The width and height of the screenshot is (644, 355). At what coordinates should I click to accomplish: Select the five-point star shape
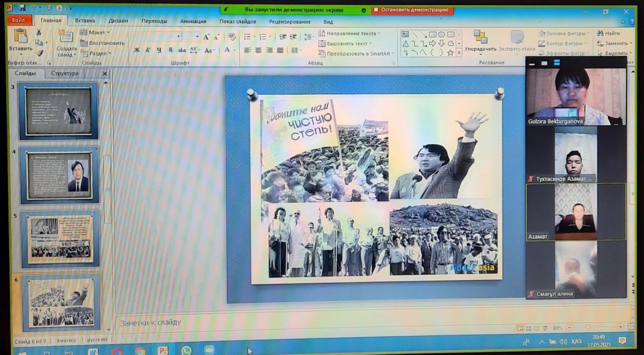click(x=450, y=52)
